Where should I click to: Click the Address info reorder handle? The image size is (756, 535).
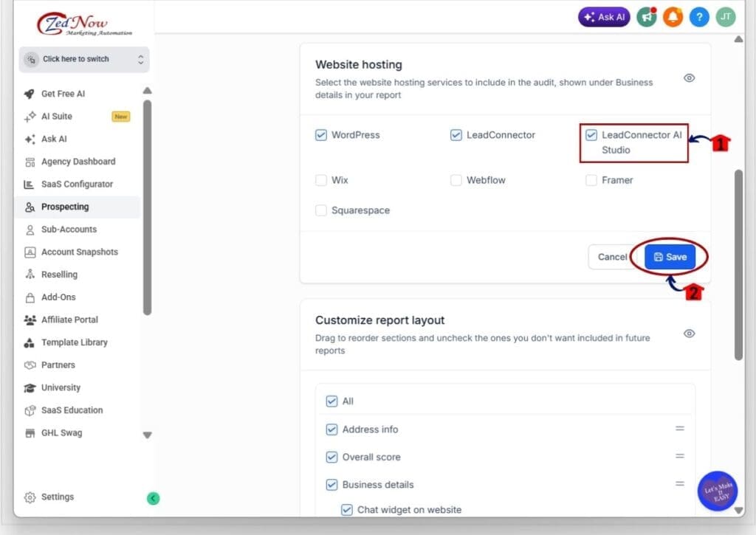click(680, 429)
